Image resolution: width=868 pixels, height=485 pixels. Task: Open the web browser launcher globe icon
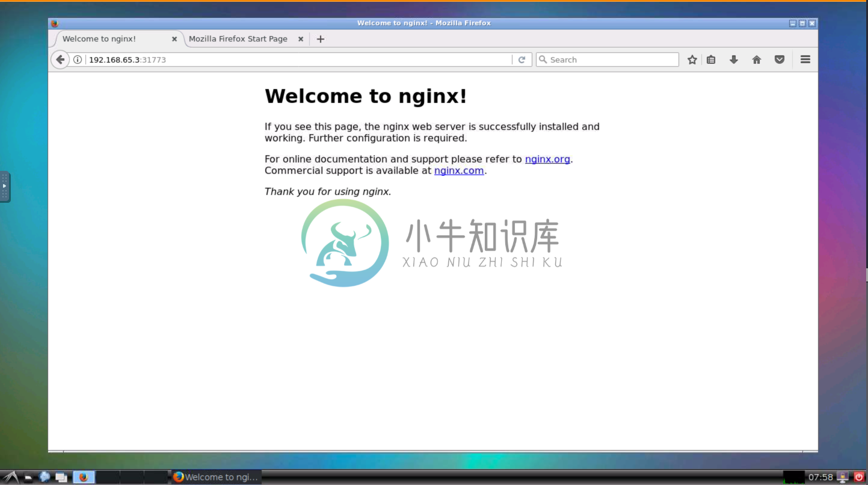click(x=45, y=477)
